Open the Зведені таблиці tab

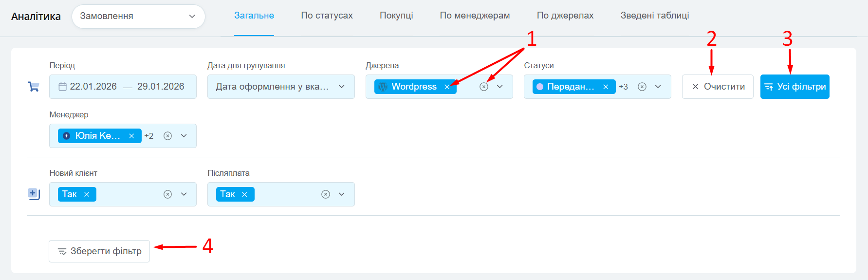click(654, 16)
